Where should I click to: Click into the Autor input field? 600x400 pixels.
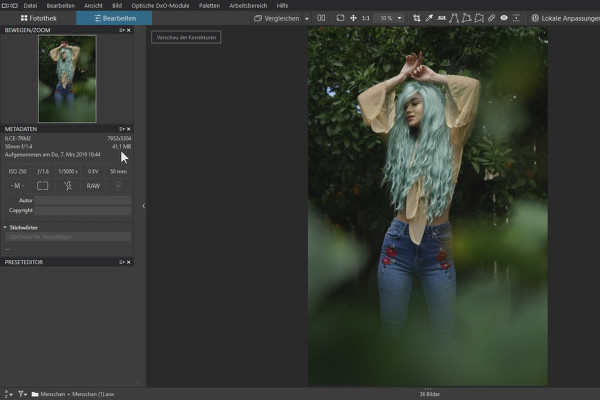click(x=83, y=200)
